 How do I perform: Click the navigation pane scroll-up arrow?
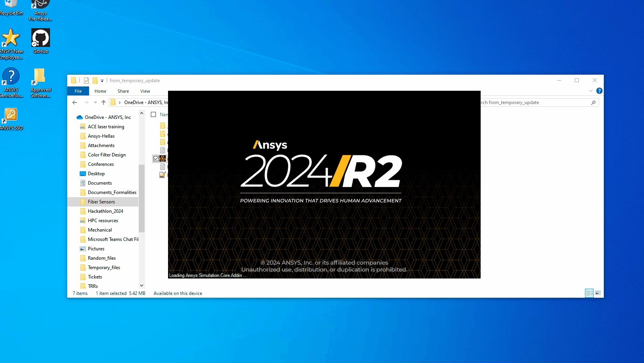[141, 113]
